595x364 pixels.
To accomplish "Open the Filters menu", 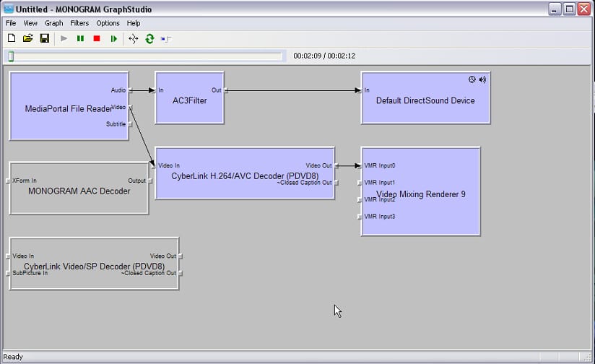I will (x=79, y=23).
